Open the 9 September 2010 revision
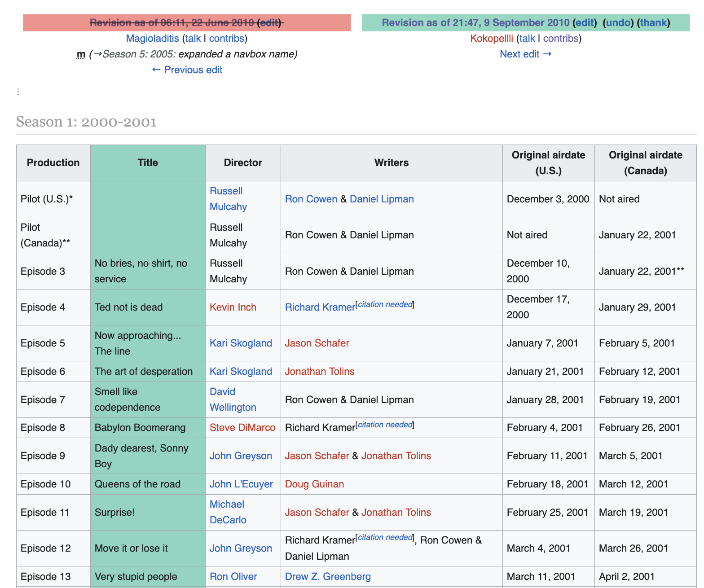Image resolution: width=704 pixels, height=588 pixels. (475, 23)
